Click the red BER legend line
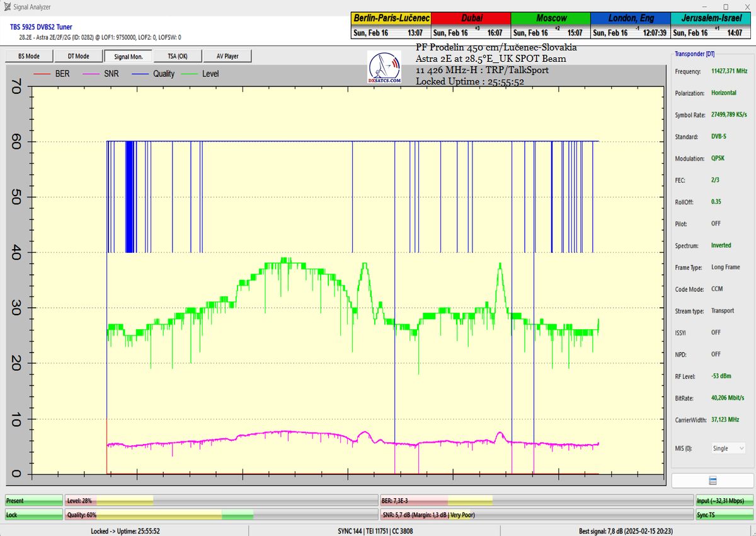This screenshot has width=756, height=536. pyautogui.click(x=42, y=74)
